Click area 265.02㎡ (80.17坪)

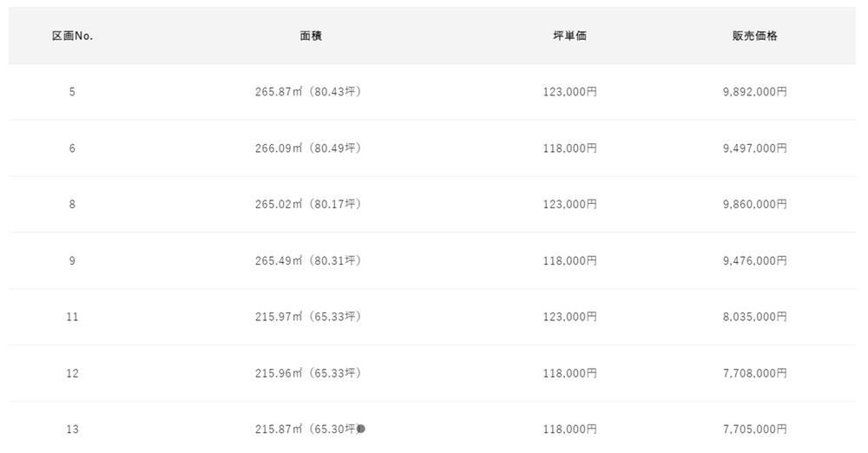tap(308, 204)
